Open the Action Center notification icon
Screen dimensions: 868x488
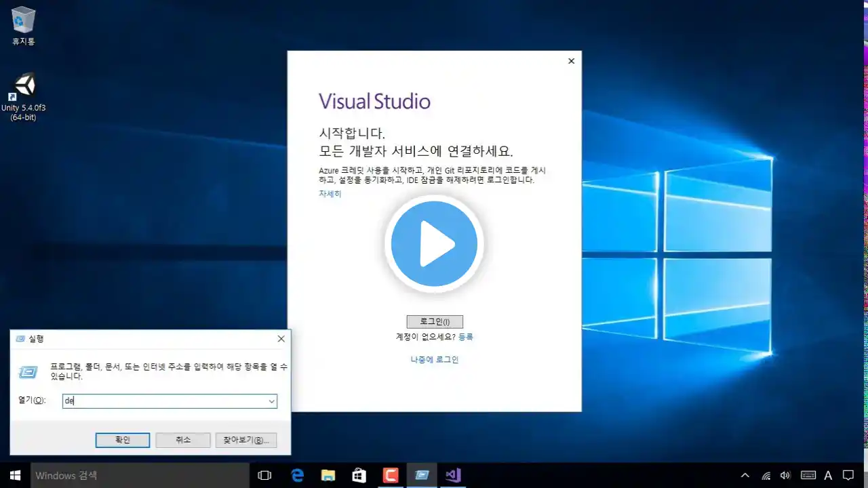pos(848,475)
